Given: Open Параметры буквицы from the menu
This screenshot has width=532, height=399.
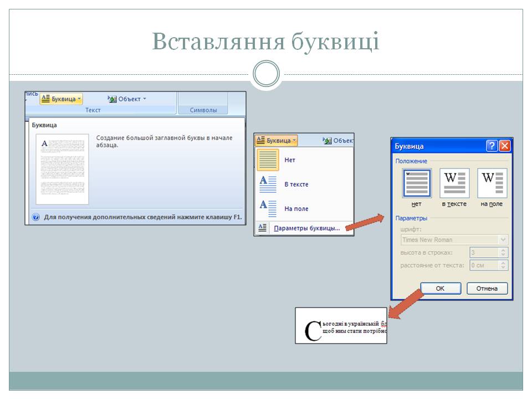Looking at the screenshot, I should pyautogui.click(x=306, y=228).
